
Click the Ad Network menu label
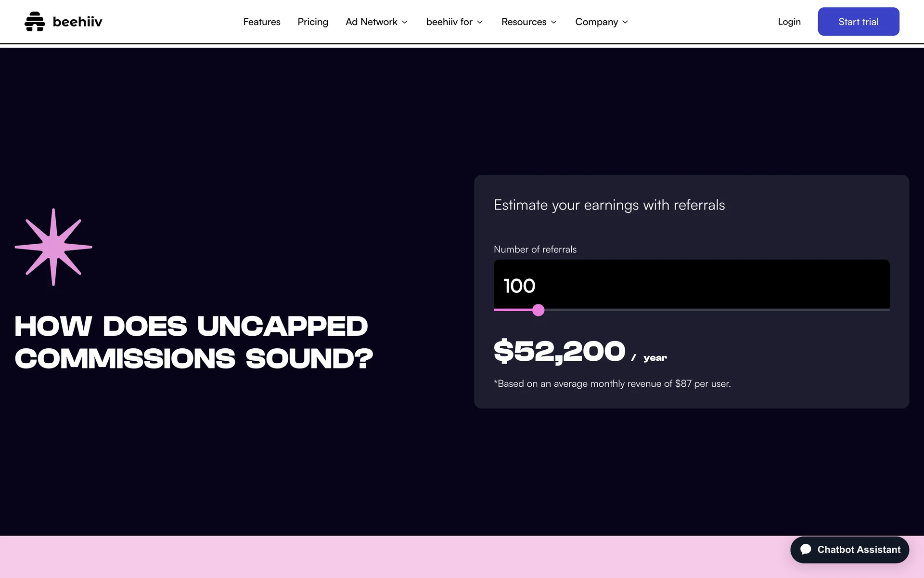click(371, 22)
